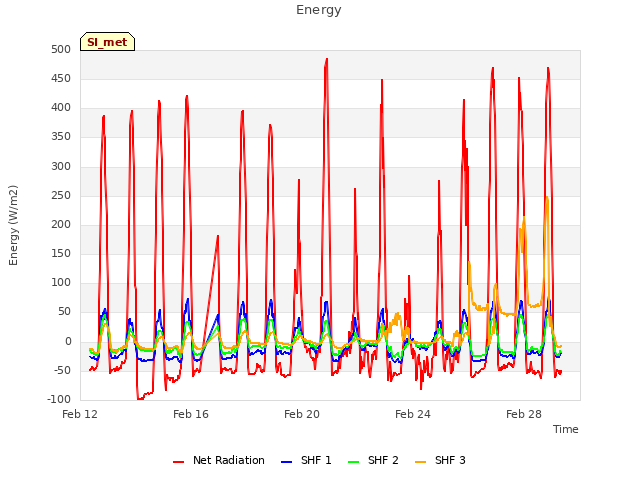Click the Feb 20 x-axis tick label

click(x=302, y=414)
